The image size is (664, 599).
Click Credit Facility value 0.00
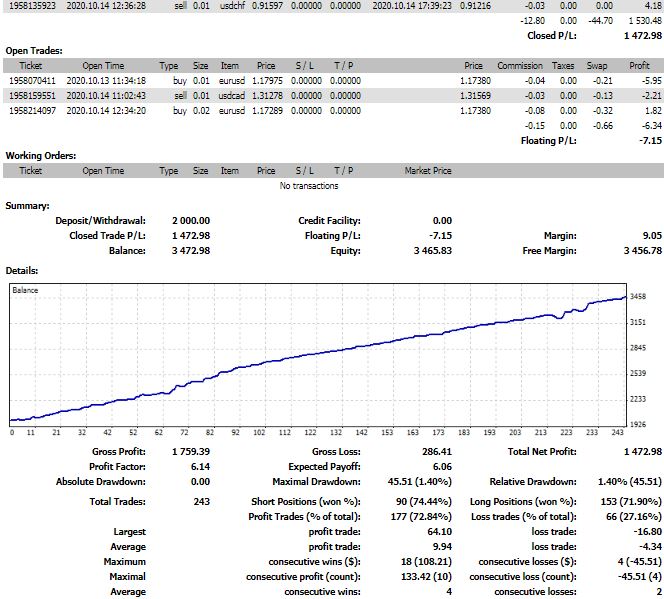[x=443, y=221]
